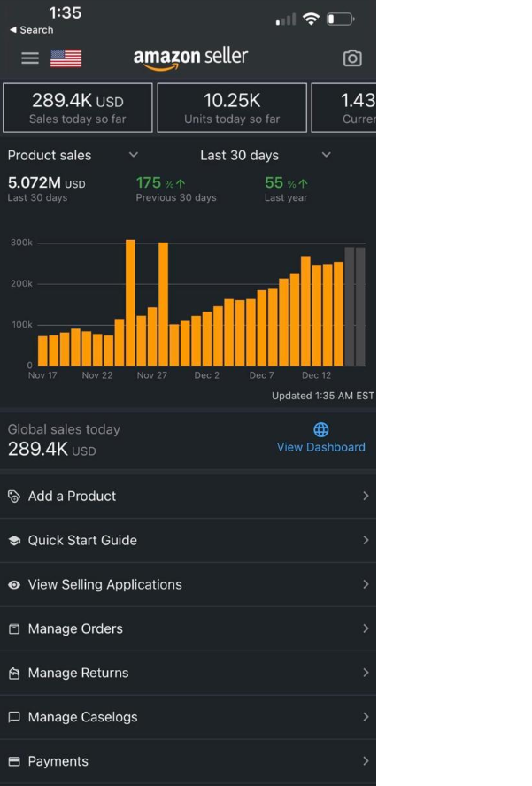Viewport: 532px width, 786px height.
Task: Tap the Units today so far card
Action: tap(232, 108)
